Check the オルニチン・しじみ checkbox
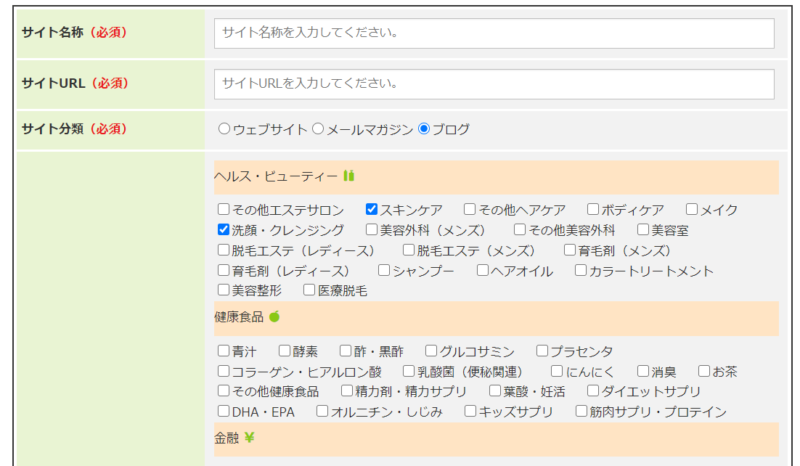Viewport: 800px width, 466px height. point(322,410)
